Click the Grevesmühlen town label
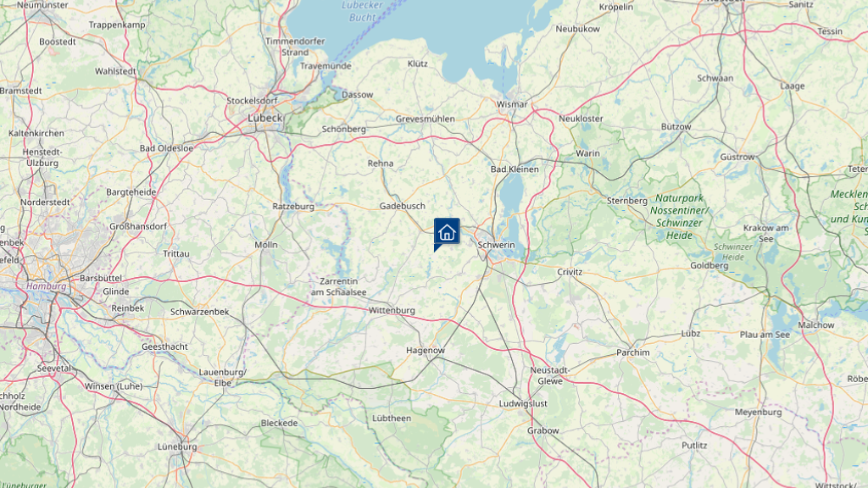The width and height of the screenshot is (868, 488). pos(426,119)
